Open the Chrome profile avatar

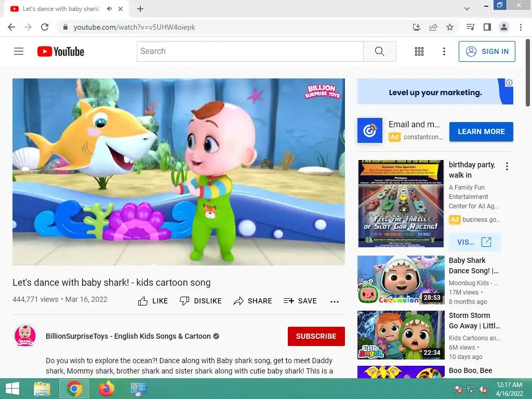[504, 27]
